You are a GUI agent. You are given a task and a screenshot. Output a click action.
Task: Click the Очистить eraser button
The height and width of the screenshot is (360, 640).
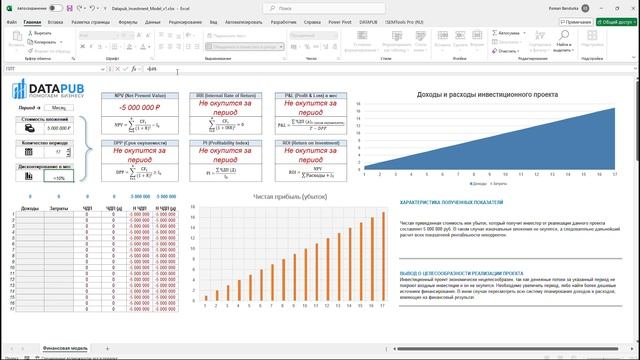tap(505, 51)
